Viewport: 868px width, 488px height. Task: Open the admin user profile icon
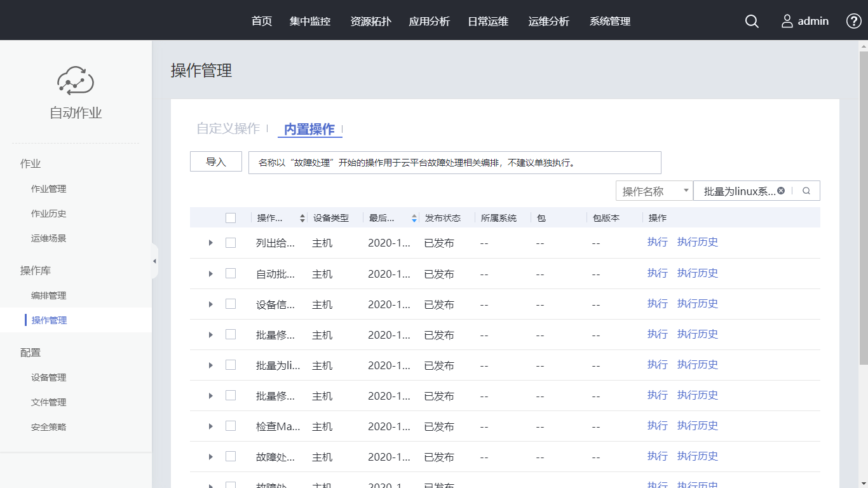pos(787,21)
